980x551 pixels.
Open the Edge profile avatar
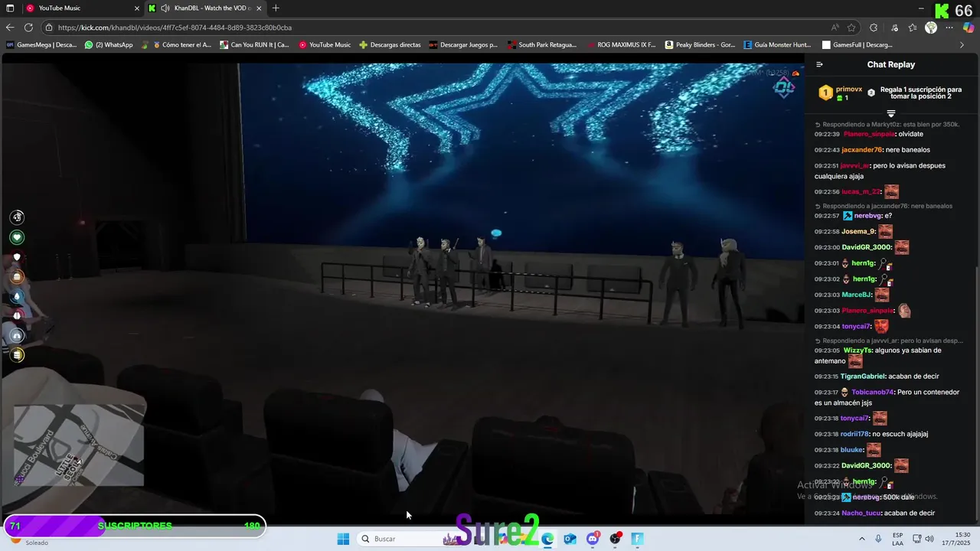[x=931, y=28]
